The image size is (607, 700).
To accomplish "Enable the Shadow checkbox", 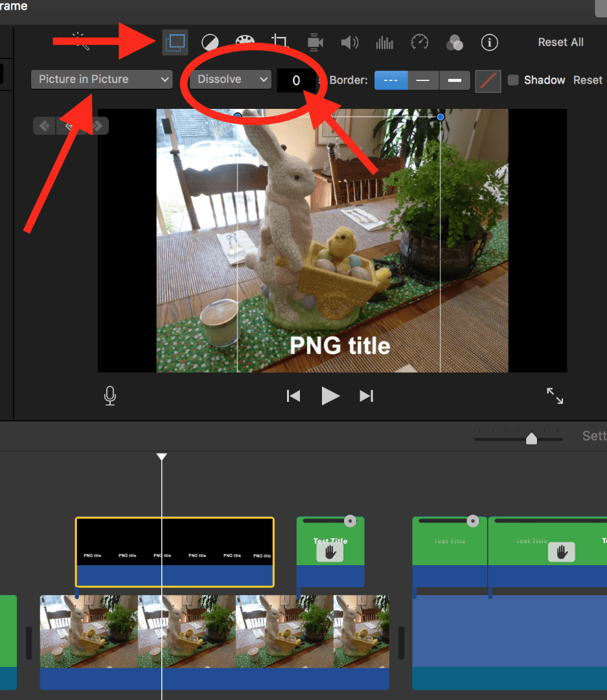I will (x=512, y=80).
